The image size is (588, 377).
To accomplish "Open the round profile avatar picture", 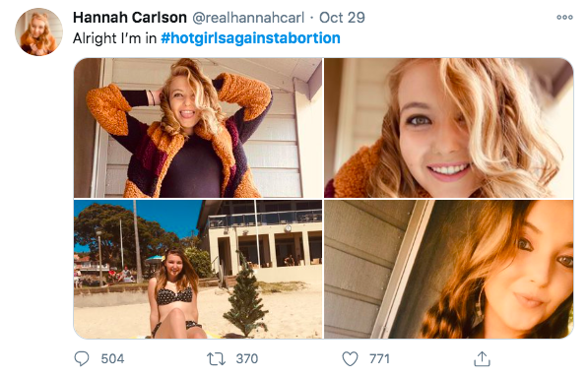I will 38,31.
